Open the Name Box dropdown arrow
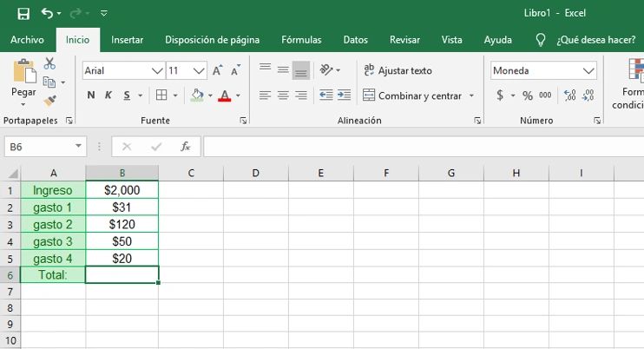Image resolution: width=644 pixels, height=349 pixels. (79, 147)
